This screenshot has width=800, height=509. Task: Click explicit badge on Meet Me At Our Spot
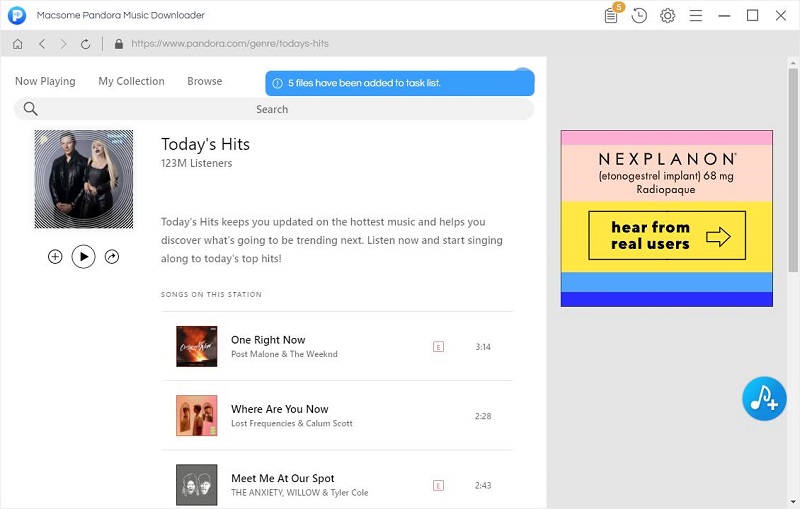pyautogui.click(x=438, y=486)
